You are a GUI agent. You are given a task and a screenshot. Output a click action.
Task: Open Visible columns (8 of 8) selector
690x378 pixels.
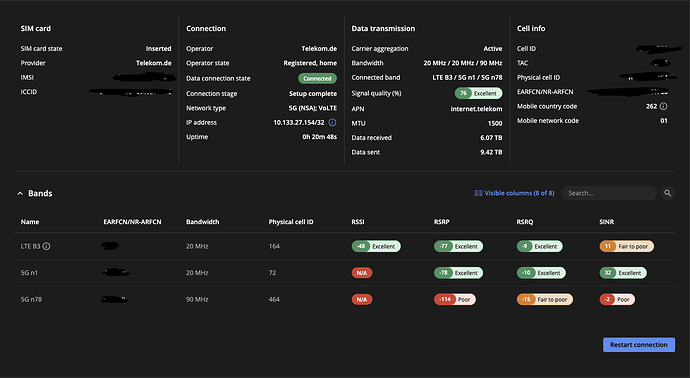[514, 193]
